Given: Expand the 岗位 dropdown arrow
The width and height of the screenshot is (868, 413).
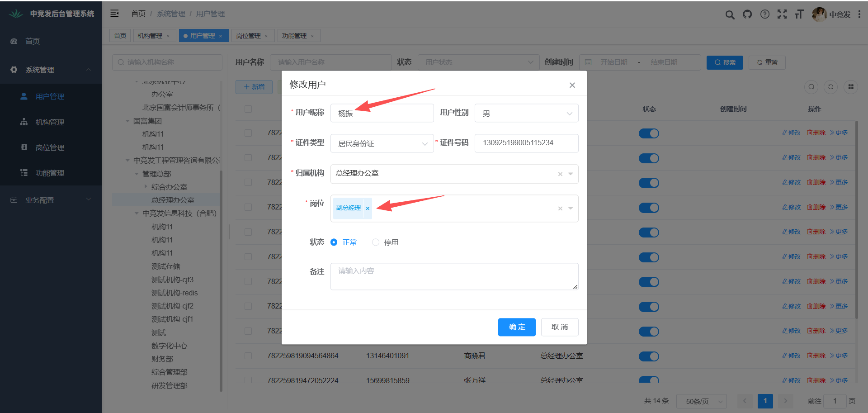Looking at the screenshot, I should [571, 209].
